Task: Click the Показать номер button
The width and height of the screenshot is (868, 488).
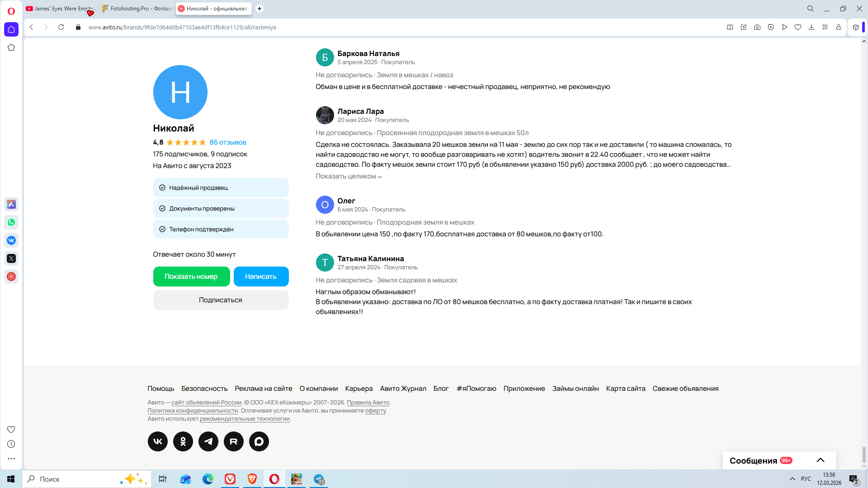Action: click(191, 277)
